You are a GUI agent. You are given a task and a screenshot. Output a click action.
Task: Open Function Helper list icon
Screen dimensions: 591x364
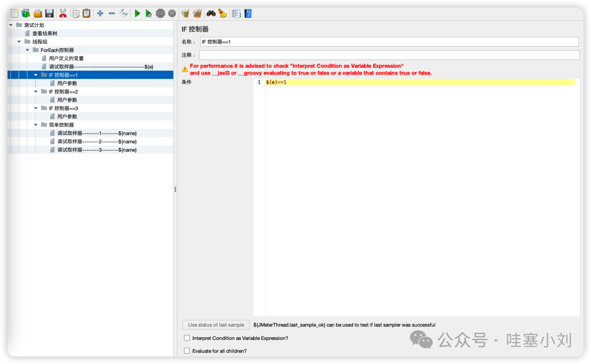click(236, 14)
